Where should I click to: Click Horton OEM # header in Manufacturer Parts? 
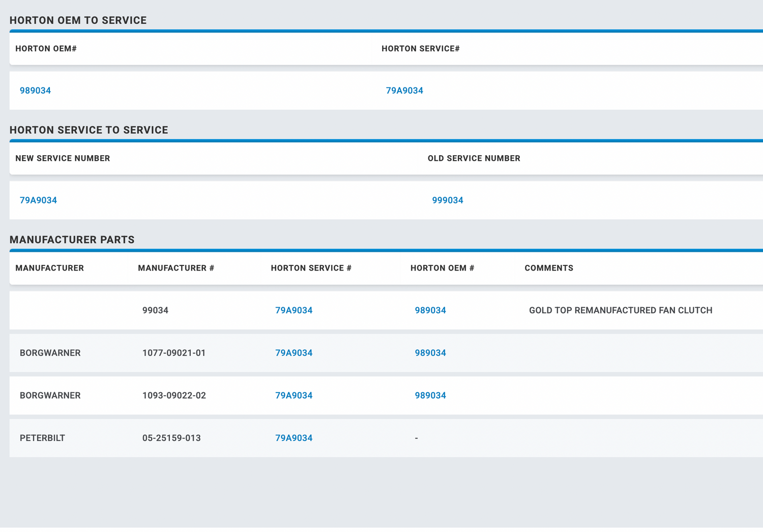(x=442, y=268)
